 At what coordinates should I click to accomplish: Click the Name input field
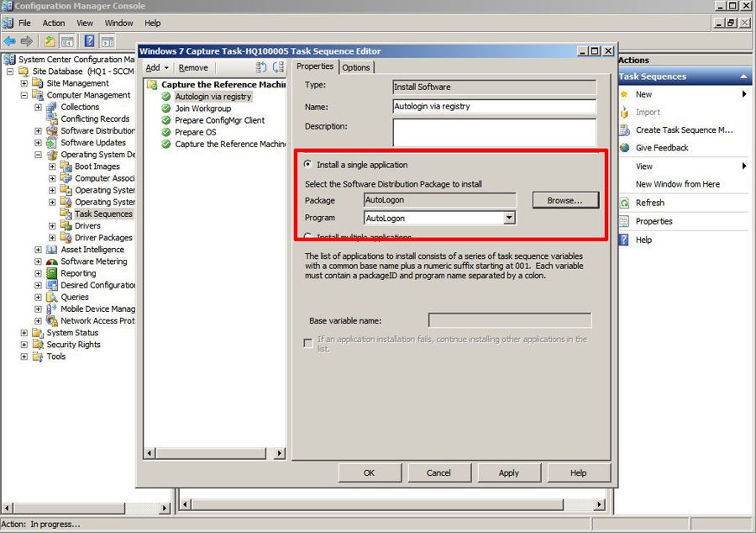click(494, 107)
